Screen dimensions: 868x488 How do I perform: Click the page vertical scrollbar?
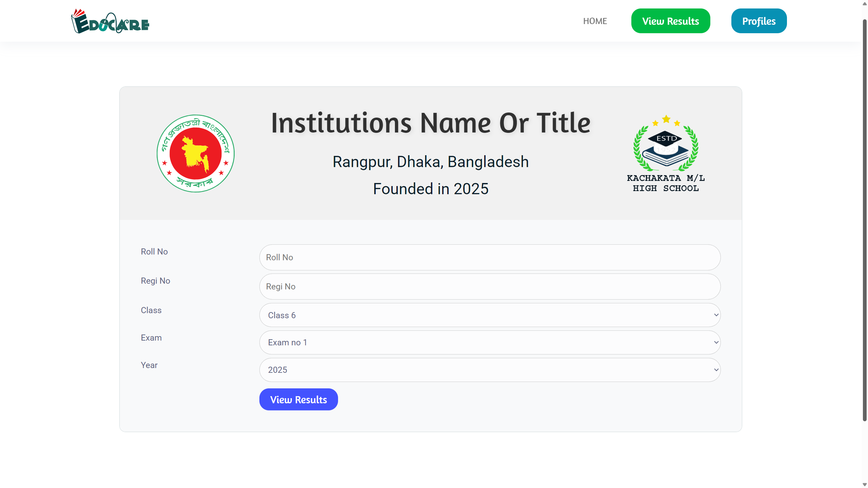click(865, 220)
